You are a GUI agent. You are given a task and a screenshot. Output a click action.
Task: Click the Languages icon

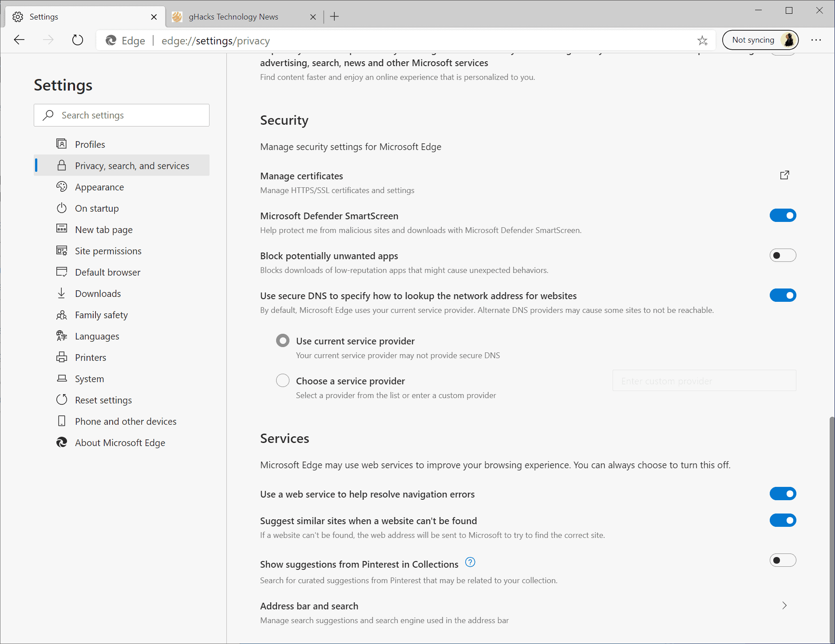(x=62, y=336)
